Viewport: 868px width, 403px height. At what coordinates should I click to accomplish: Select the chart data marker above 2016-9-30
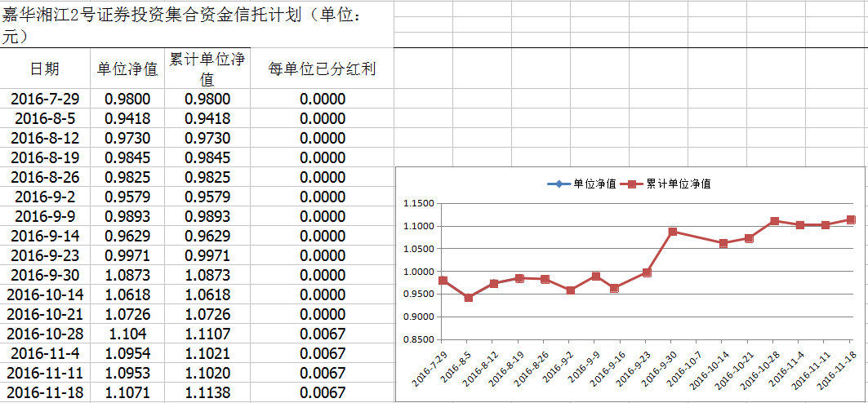(673, 232)
